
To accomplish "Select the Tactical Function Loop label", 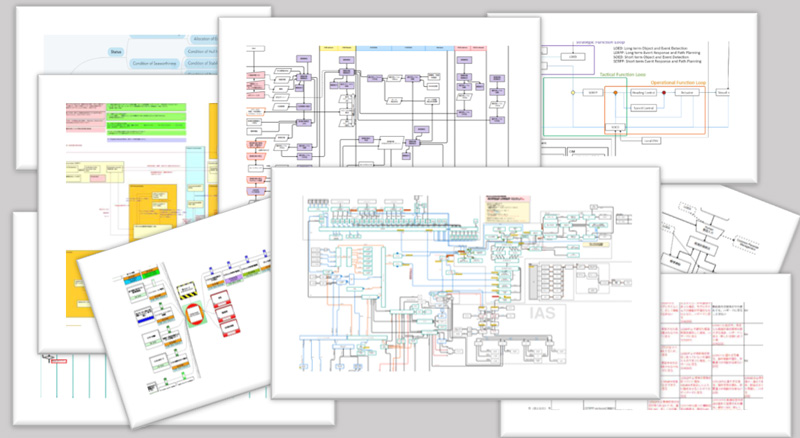I will tap(622, 75).
